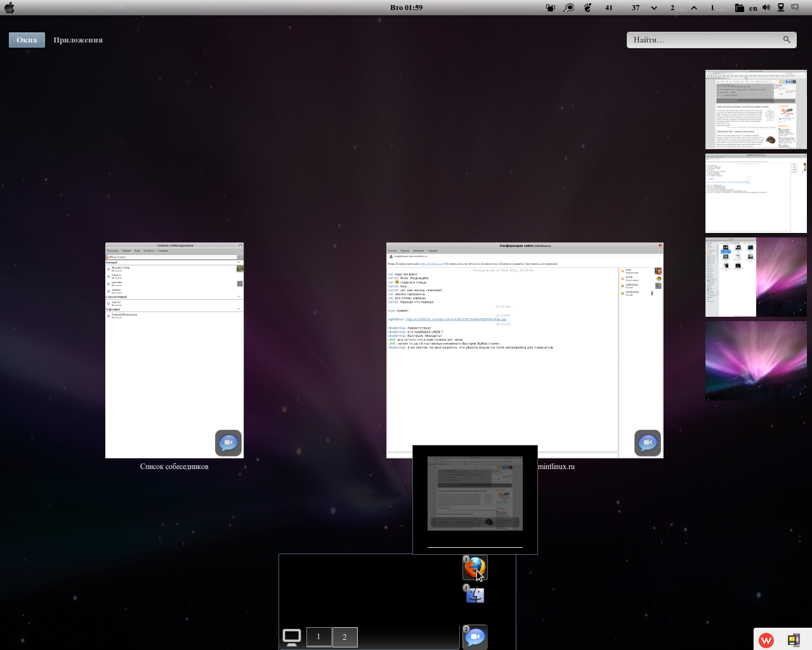
Task: Click the magnifier icon in search box
Action: [787, 40]
